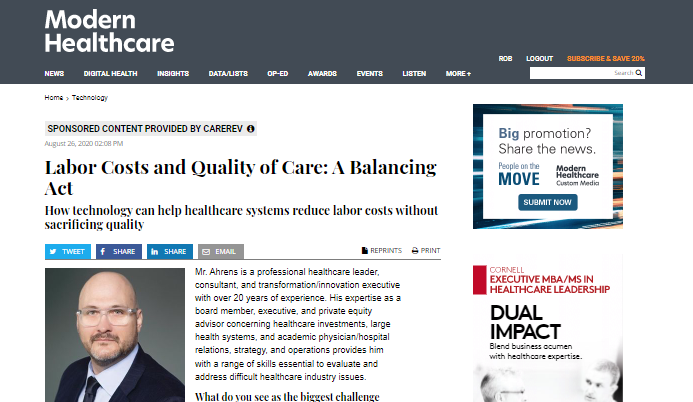Open the News menu
Screen dimensions: 693x402
pos(54,74)
